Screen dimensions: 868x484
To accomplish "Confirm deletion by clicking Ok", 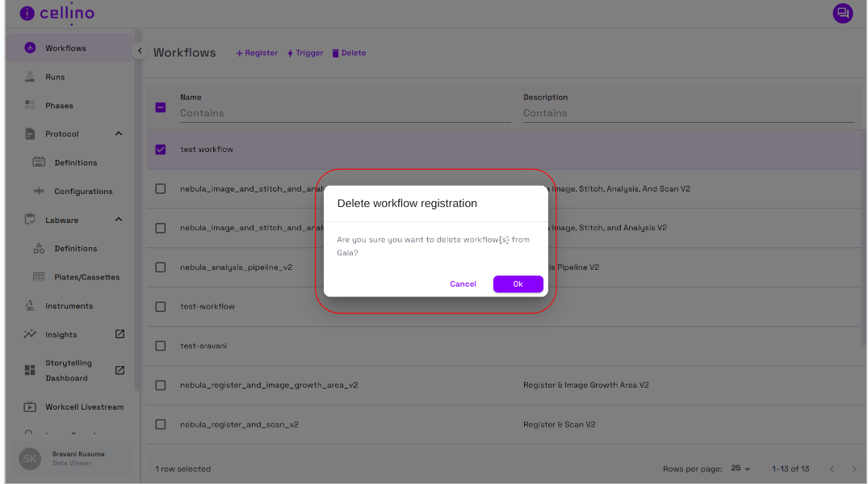I will 518,284.
